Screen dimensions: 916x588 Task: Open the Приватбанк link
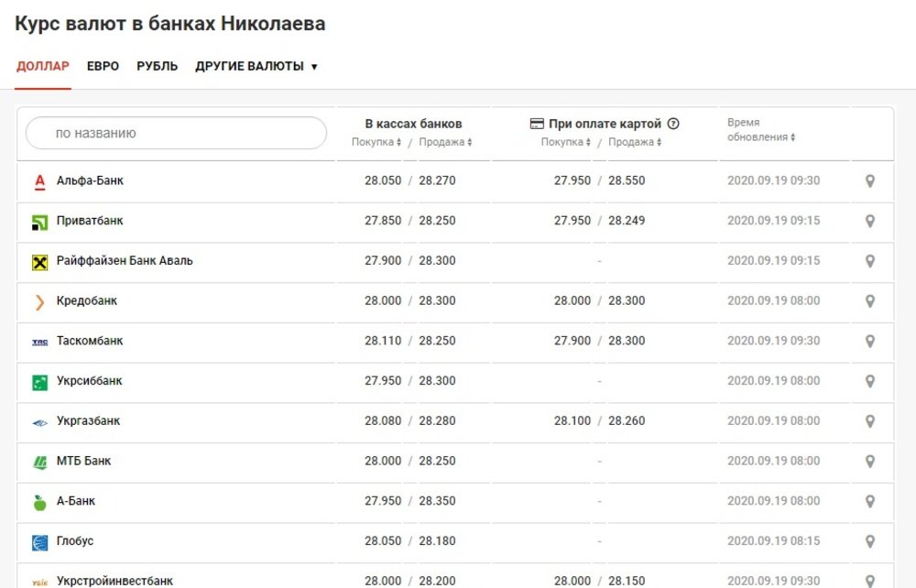coord(90,221)
